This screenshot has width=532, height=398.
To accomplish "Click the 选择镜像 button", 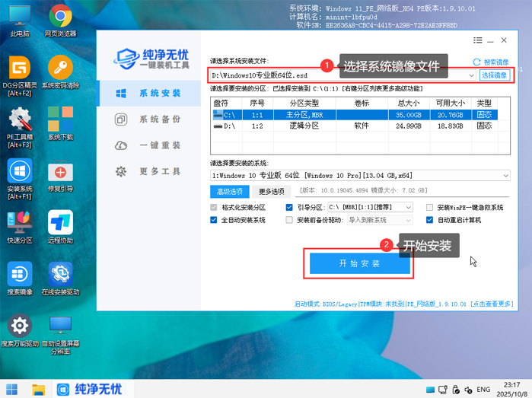I will tap(493, 75).
